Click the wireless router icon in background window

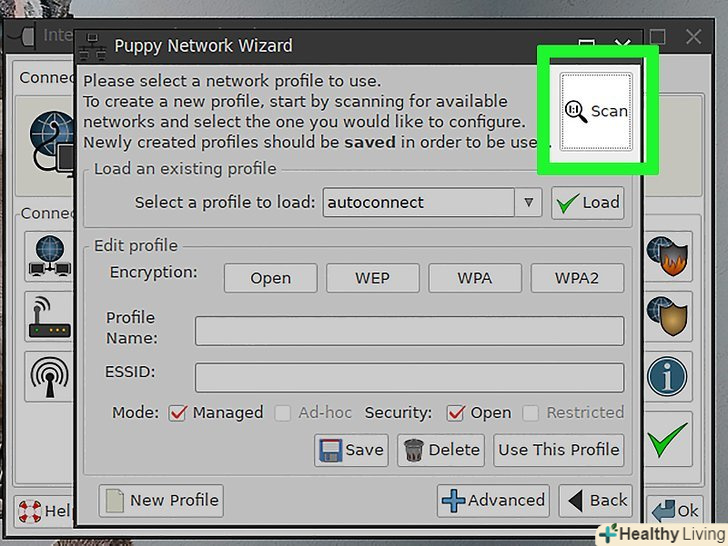49,317
